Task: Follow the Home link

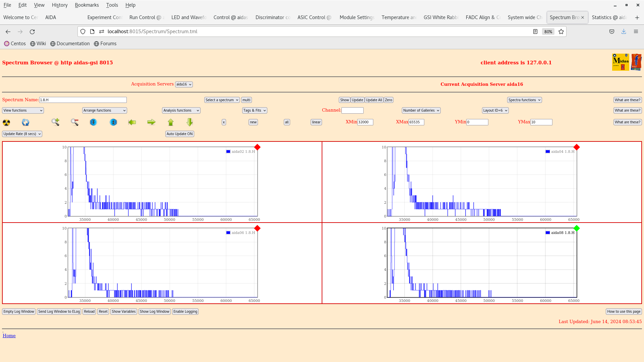Action: [9, 336]
